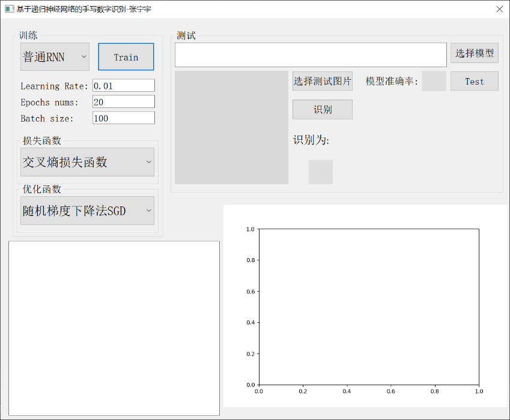Click the recognized digit result box

point(320,172)
